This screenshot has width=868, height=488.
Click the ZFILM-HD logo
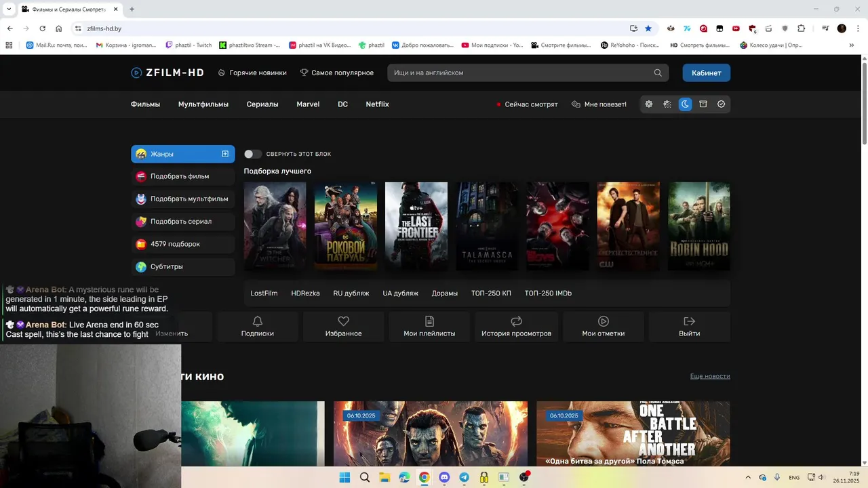pos(167,73)
